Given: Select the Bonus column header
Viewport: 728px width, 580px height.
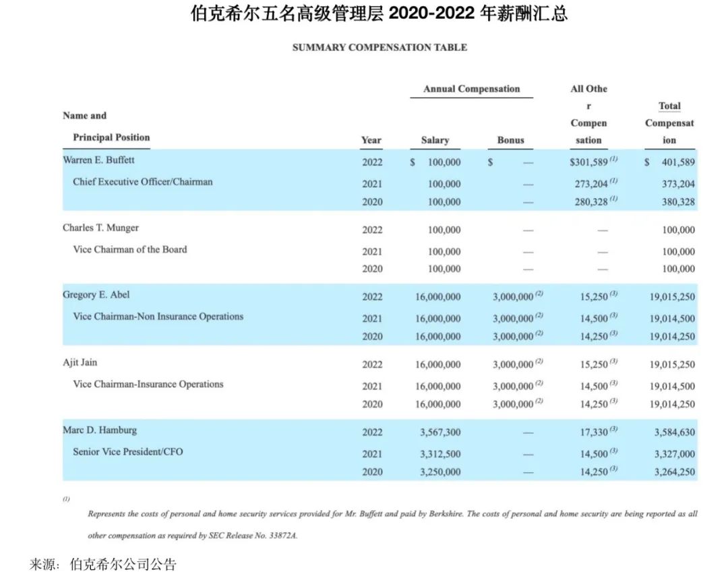Looking at the screenshot, I should 510,139.
